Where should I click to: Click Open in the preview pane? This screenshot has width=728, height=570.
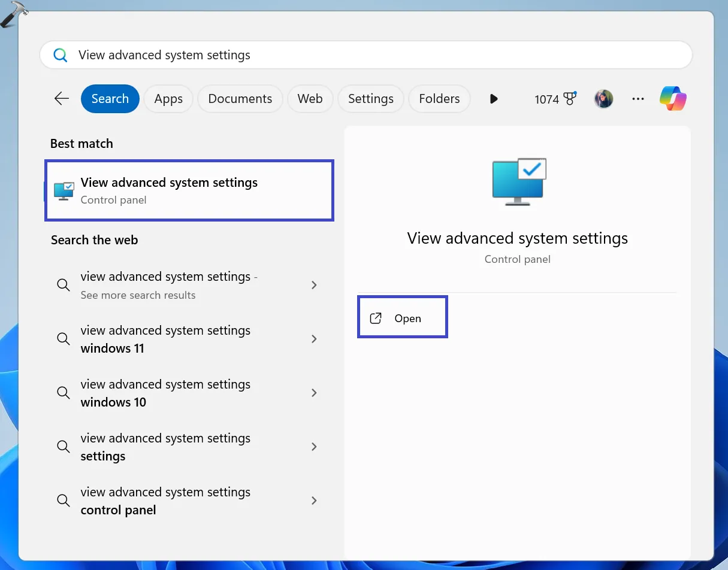point(403,319)
